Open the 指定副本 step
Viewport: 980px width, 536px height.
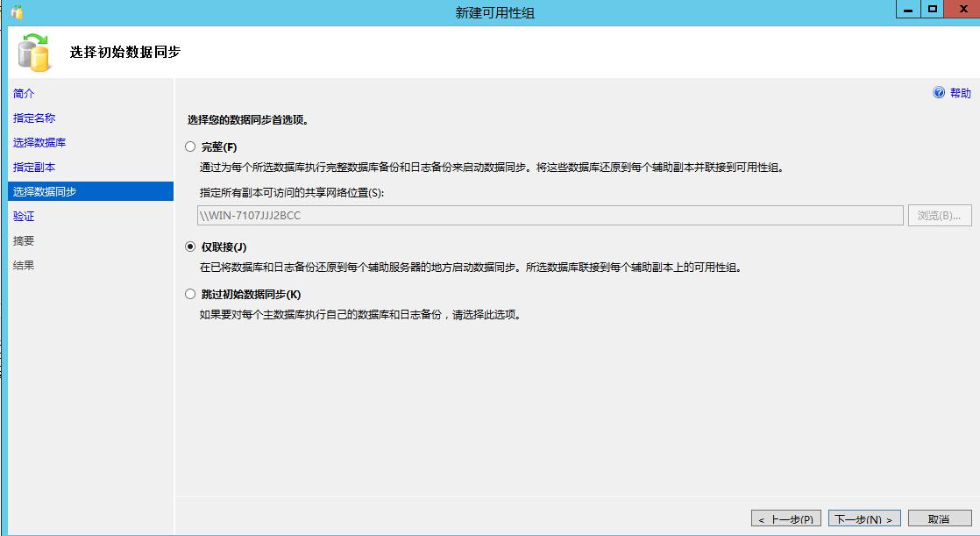[x=35, y=167]
